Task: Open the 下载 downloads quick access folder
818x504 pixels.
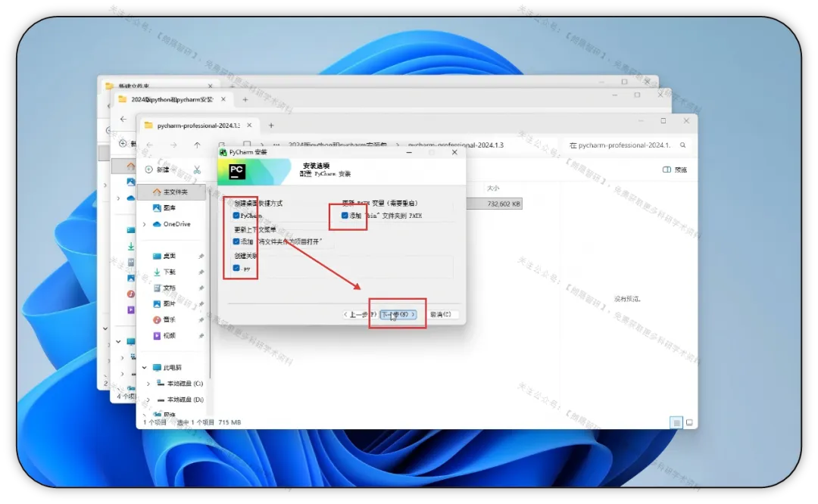Action: [164, 272]
